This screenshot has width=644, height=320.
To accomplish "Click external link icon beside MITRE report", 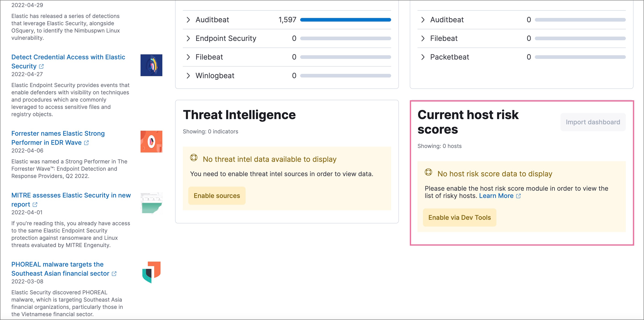I will coord(35,205).
